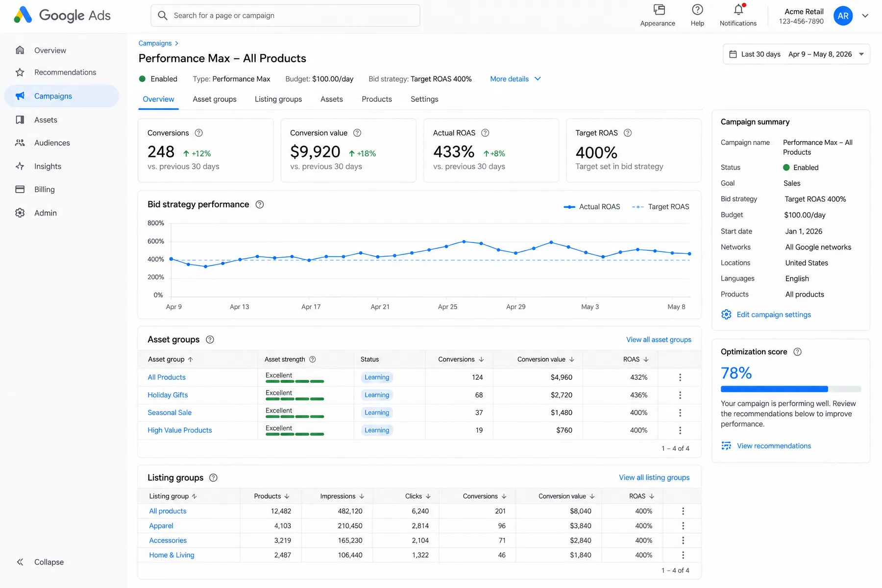Sort asset groups by Conversions column

461,359
